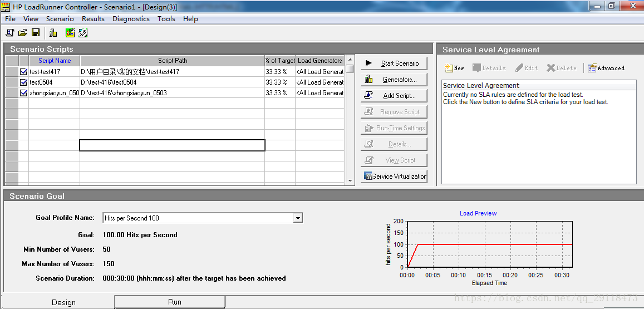Screen dimensions: 644x309
Task: Open the File menu
Action: 10,19
